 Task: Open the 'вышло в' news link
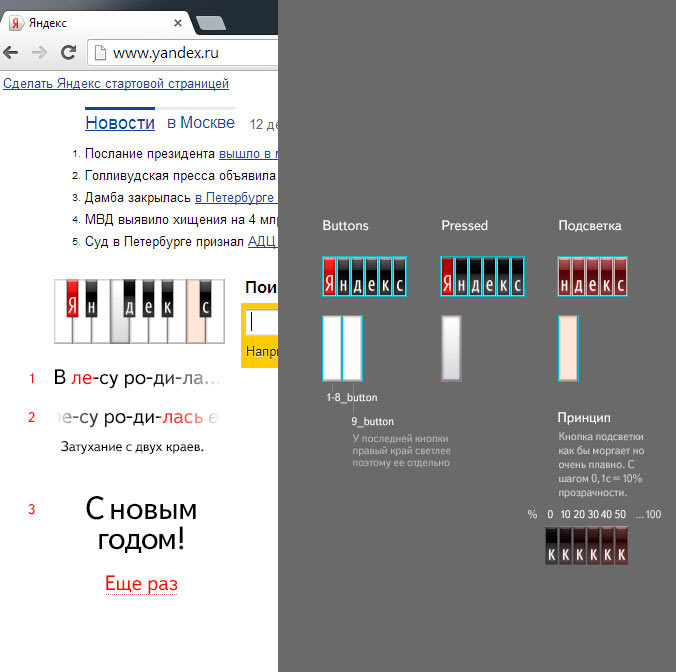click(248, 153)
